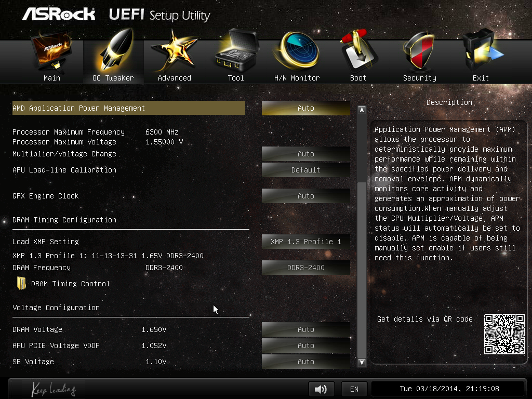Click Get details via QR code text
Image resolution: width=532 pixels, height=399 pixels.
(425, 319)
